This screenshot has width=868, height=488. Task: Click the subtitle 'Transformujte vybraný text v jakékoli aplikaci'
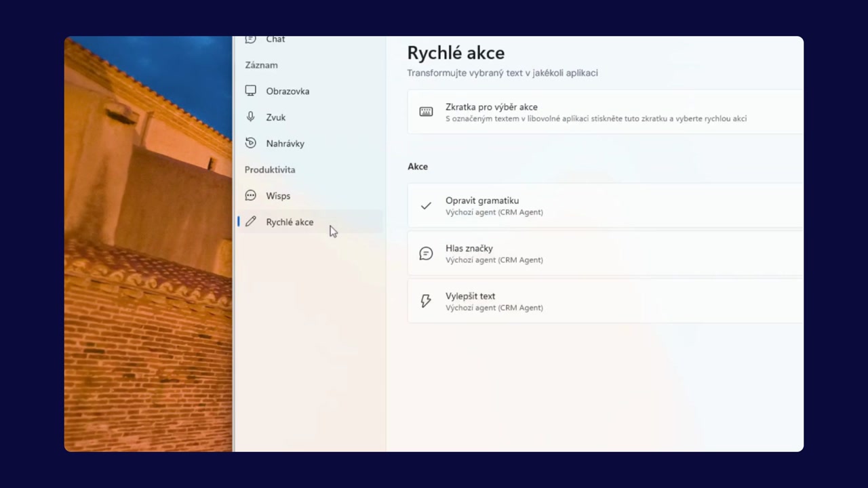(x=502, y=73)
